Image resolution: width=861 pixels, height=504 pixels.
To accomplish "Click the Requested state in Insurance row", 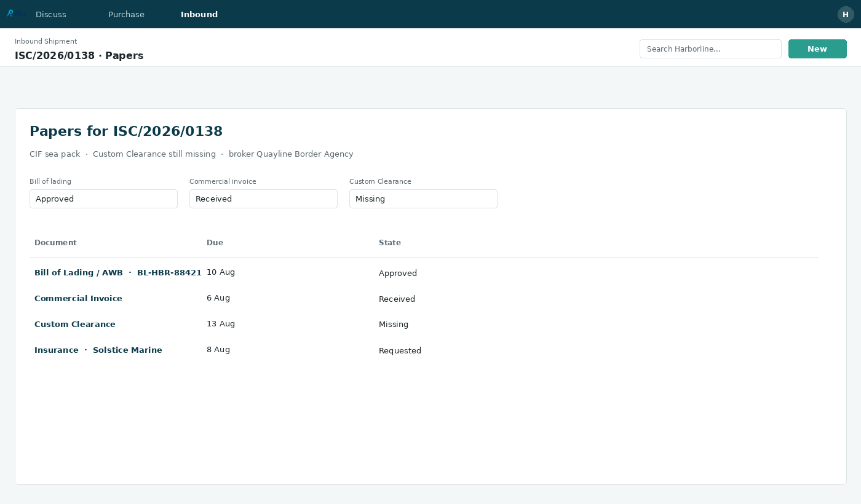I will tap(400, 351).
